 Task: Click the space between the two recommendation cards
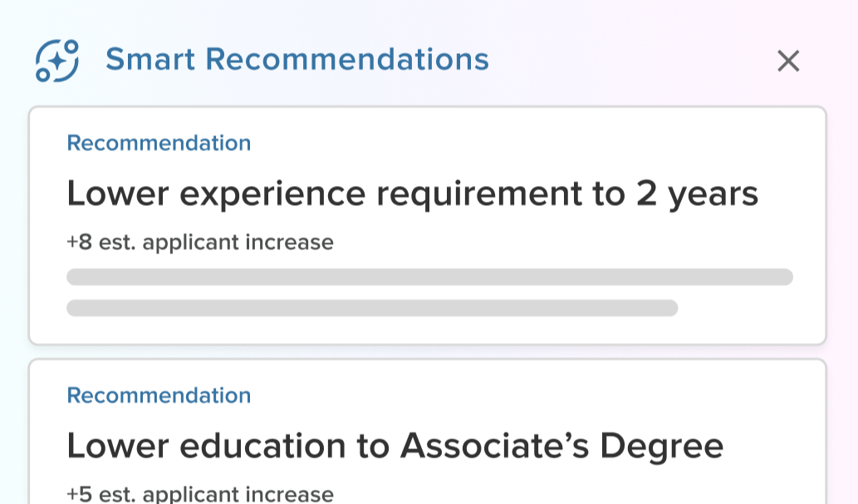[x=428, y=352]
